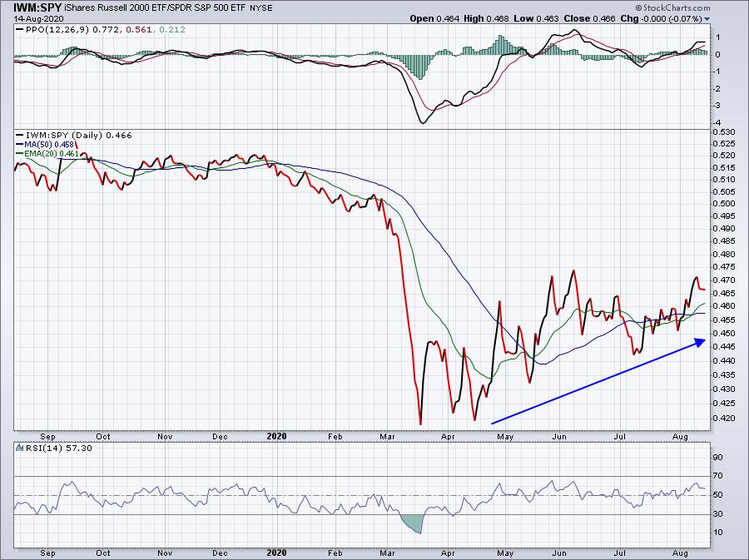
Task: Click Nov on the RSI panel date axis
Action: 165,553
